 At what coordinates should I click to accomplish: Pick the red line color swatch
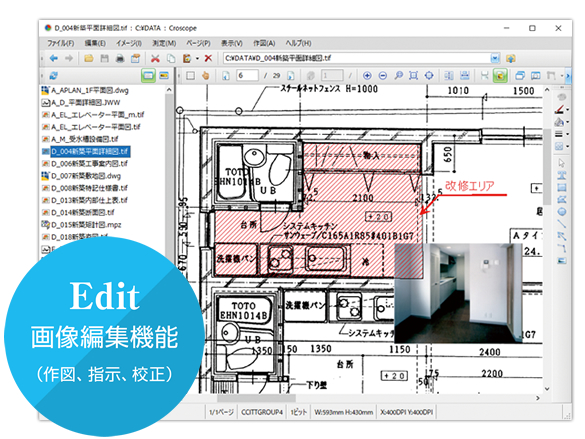[559, 109]
